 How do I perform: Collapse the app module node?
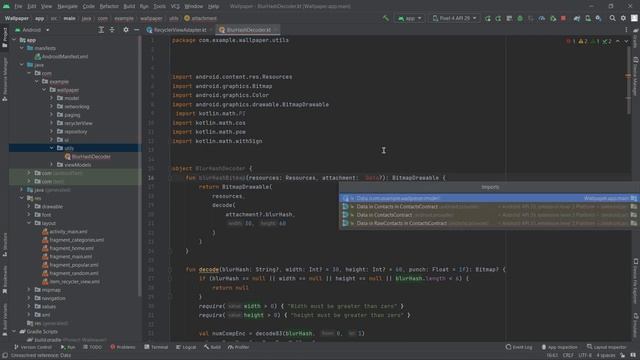(14, 40)
